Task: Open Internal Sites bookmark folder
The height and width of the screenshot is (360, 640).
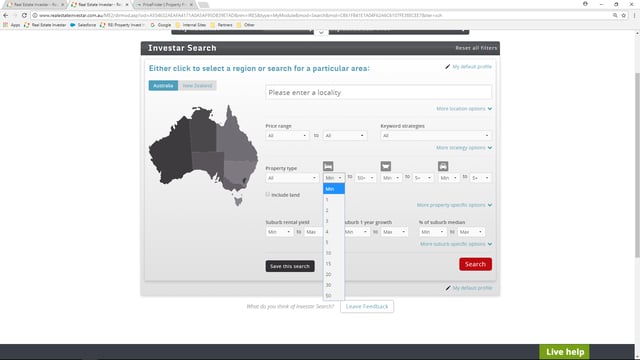Action: point(191,25)
